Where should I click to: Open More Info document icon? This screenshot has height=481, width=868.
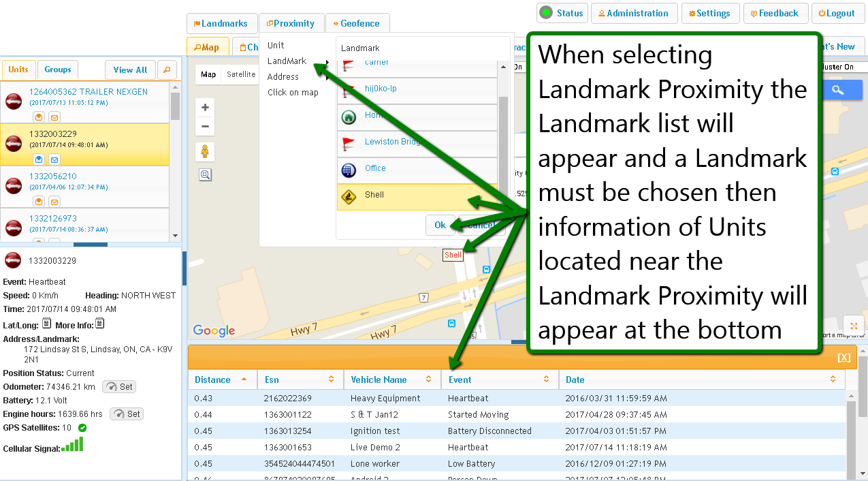point(99,324)
